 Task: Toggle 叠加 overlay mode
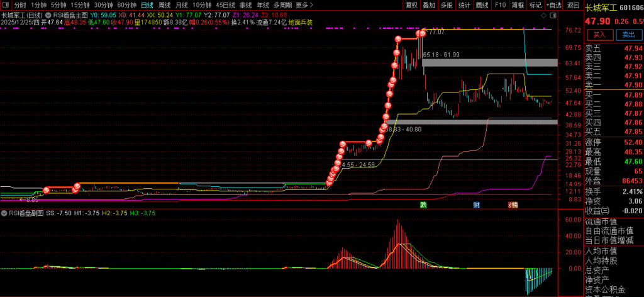(429, 4)
